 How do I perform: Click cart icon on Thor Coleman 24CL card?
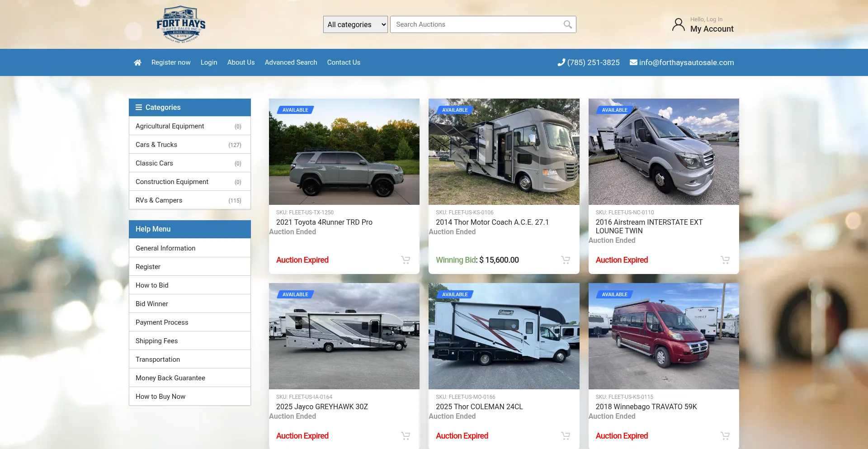point(566,436)
